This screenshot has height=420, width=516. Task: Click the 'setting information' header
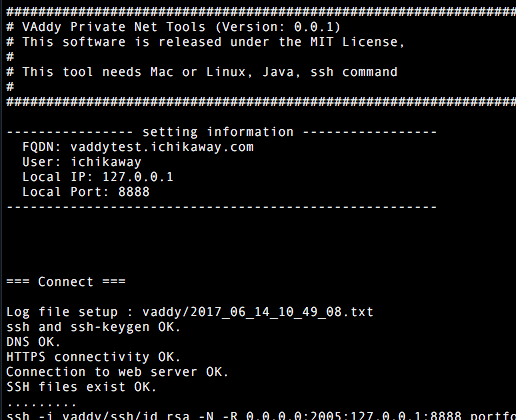pyautogui.click(x=218, y=132)
